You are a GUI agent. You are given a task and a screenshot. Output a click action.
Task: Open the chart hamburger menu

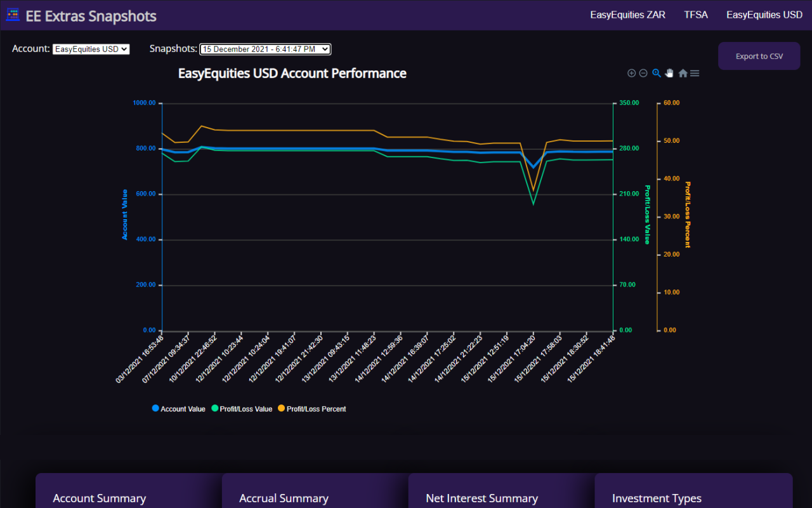pyautogui.click(x=695, y=74)
